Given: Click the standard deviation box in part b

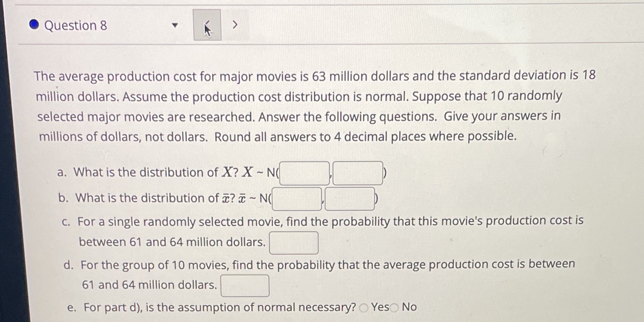Looking at the screenshot, I should click(x=349, y=199).
